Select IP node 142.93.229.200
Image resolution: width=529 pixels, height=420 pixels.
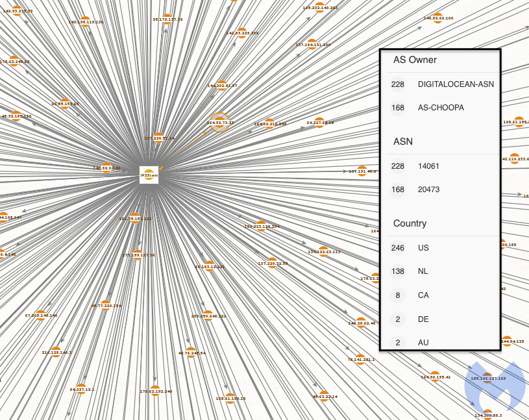pos(242,32)
